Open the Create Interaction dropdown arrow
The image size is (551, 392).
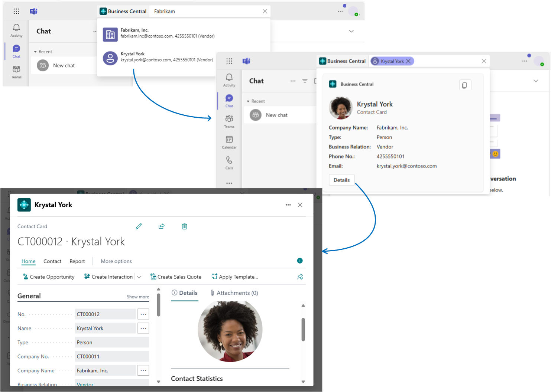pos(139,277)
